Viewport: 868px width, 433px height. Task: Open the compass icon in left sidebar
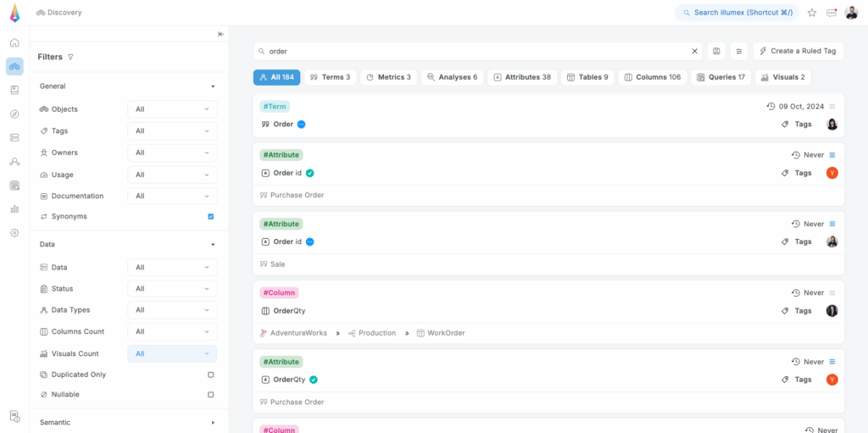click(14, 114)
